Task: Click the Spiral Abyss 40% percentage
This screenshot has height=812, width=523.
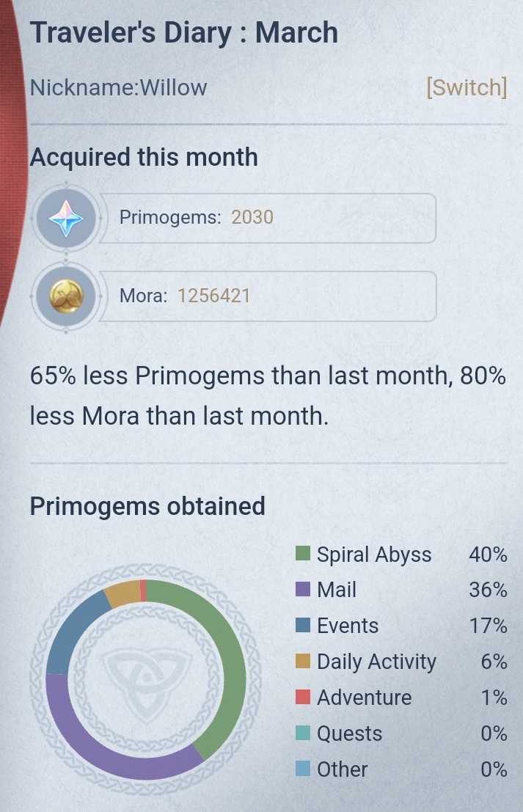Action: coord(489,554)
